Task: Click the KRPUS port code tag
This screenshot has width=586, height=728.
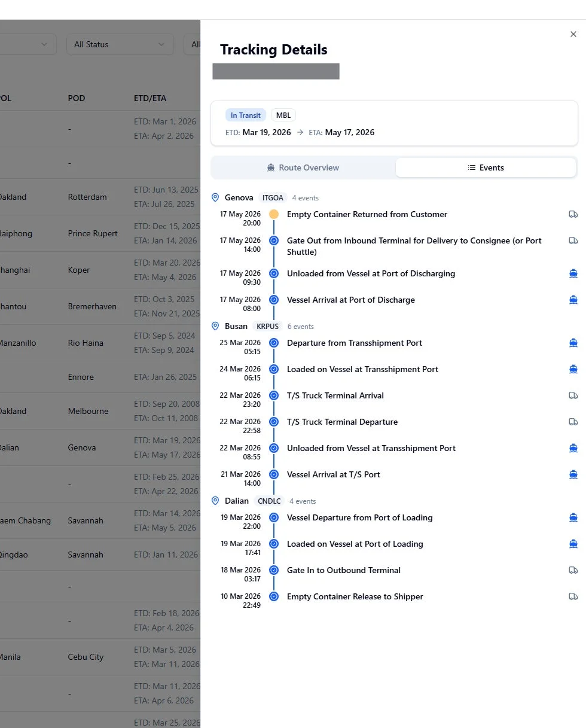Action: point(267,327)
